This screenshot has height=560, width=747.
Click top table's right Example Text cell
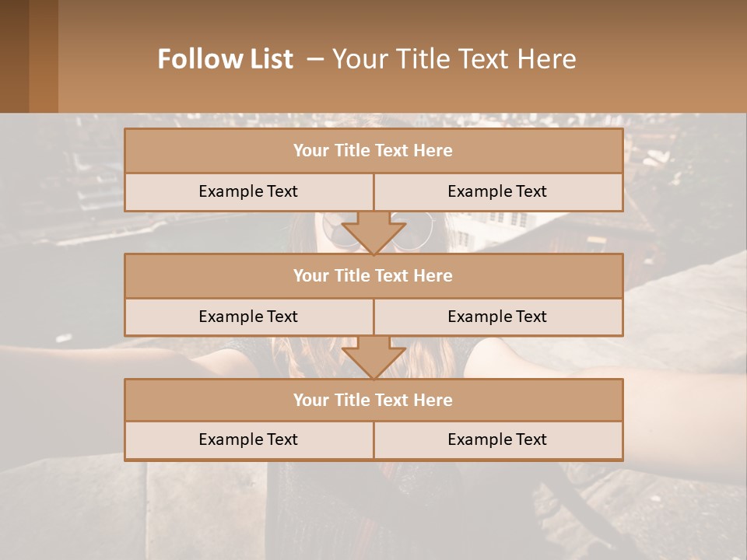click(x=497, y=191)
